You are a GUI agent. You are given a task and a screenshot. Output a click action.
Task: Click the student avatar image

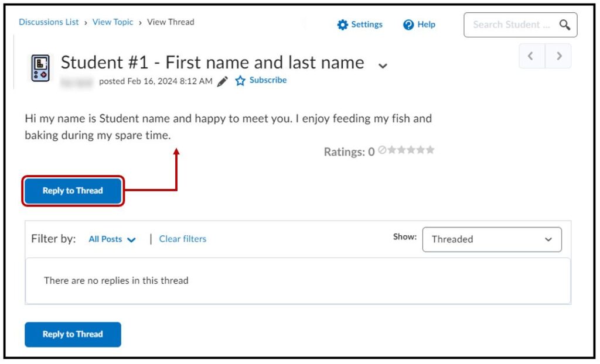point(40,67)
